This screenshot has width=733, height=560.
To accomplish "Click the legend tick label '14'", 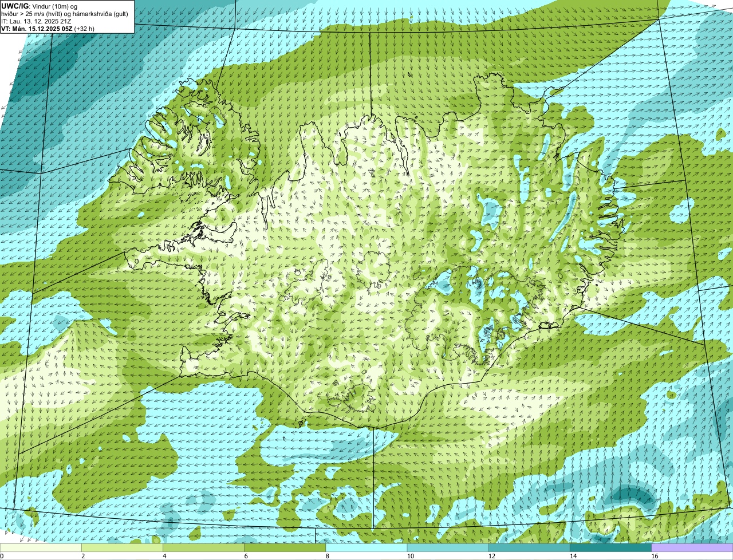I will click(573, 556).
